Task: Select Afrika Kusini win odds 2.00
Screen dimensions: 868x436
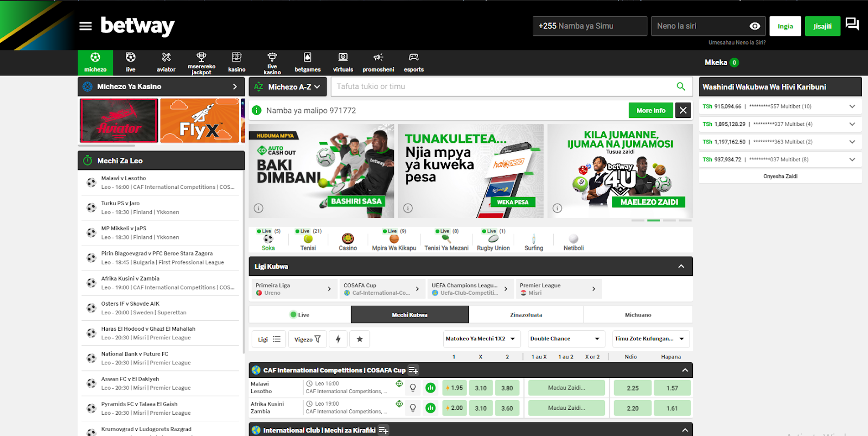Action: 454,408
